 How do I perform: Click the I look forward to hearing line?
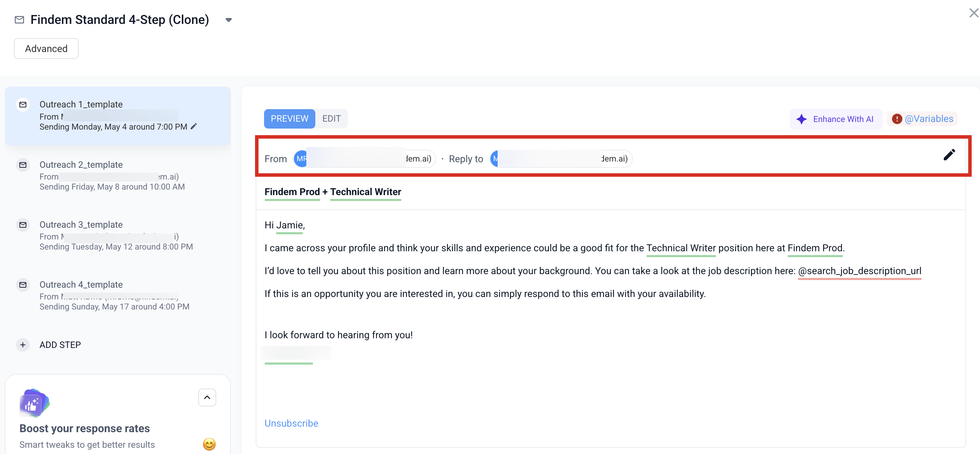tap(339, 335)
